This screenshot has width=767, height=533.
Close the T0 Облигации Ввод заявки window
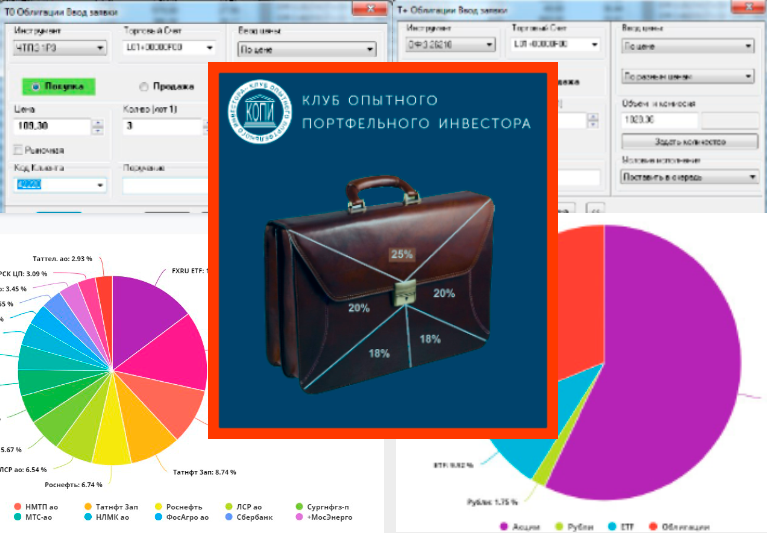[x=370, y=8]
